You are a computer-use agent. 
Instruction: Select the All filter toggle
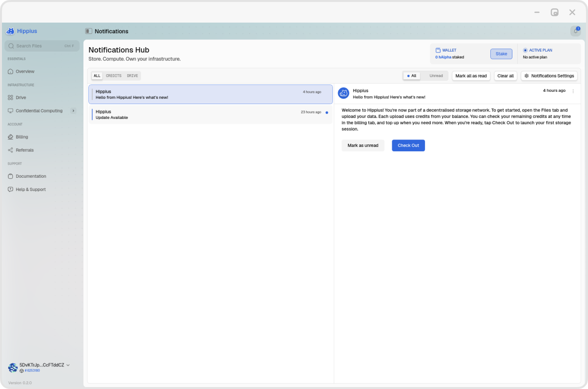412,76
